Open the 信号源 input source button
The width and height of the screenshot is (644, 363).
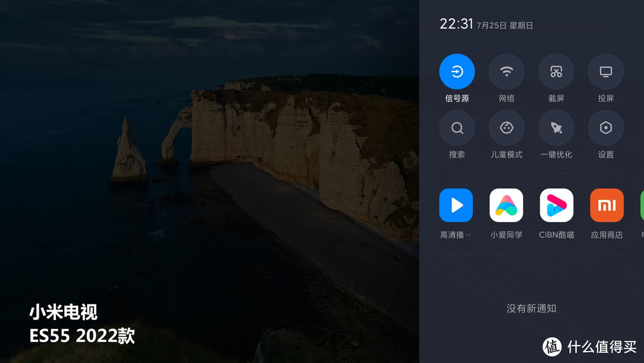point(457,72)
